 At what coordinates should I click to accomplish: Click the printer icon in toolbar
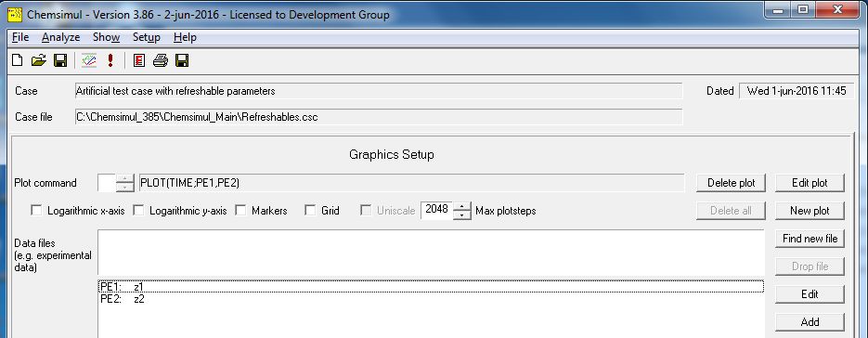pos(160,60)
